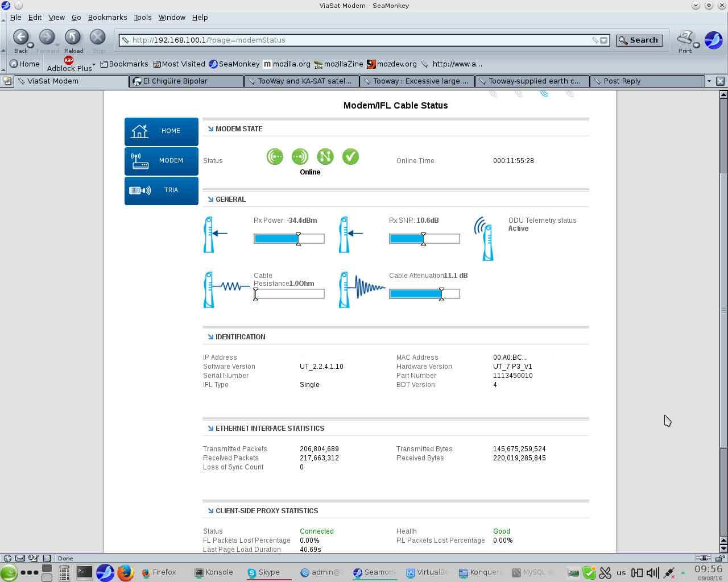Click the mozdev.org bookmark
The width and height of the screenshot is (728, 582).
tap(391, 64)
